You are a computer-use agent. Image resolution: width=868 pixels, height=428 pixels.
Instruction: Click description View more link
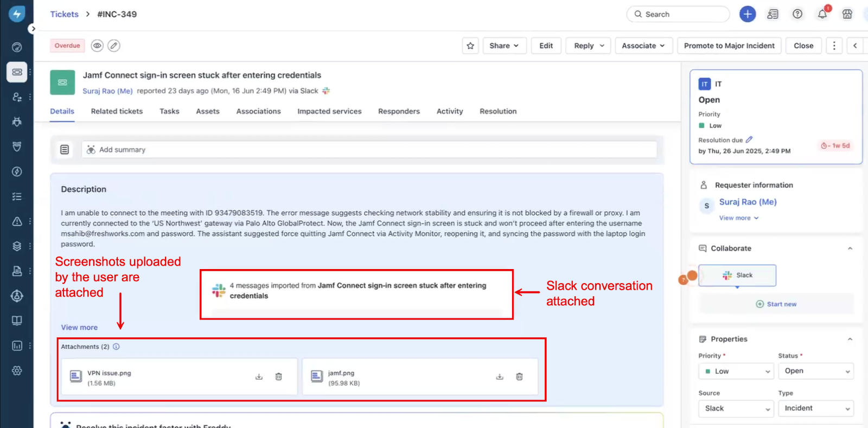click(79, 328)
